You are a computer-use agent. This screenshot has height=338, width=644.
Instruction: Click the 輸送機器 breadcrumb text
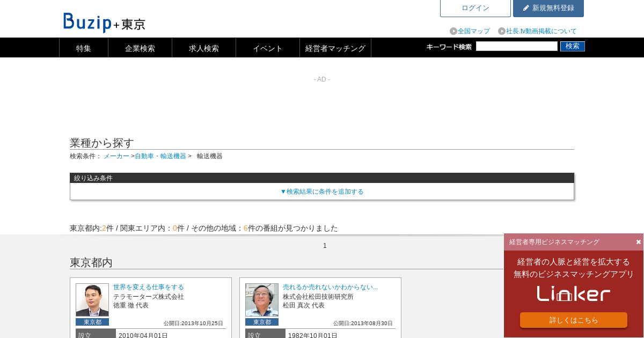210,156
